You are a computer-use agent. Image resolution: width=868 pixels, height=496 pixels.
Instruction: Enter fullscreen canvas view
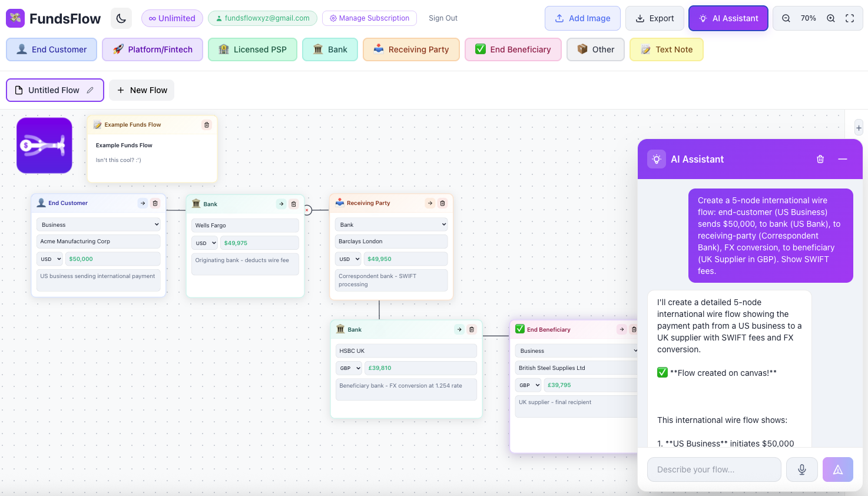point(850,18)
